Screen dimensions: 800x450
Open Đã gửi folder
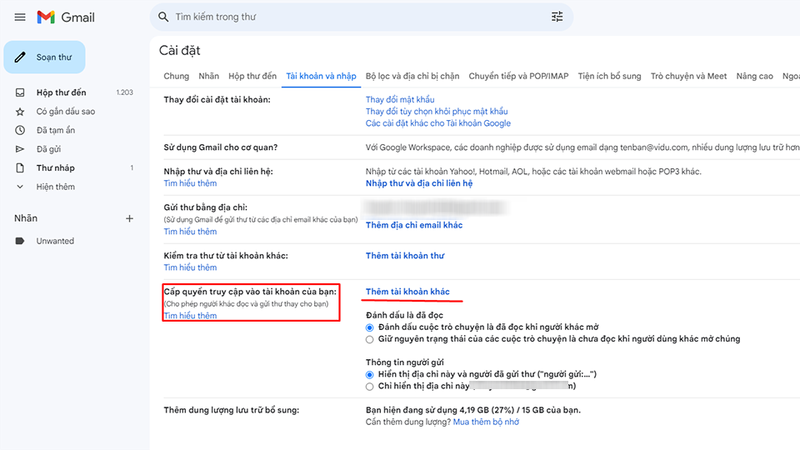pos(48,149)
